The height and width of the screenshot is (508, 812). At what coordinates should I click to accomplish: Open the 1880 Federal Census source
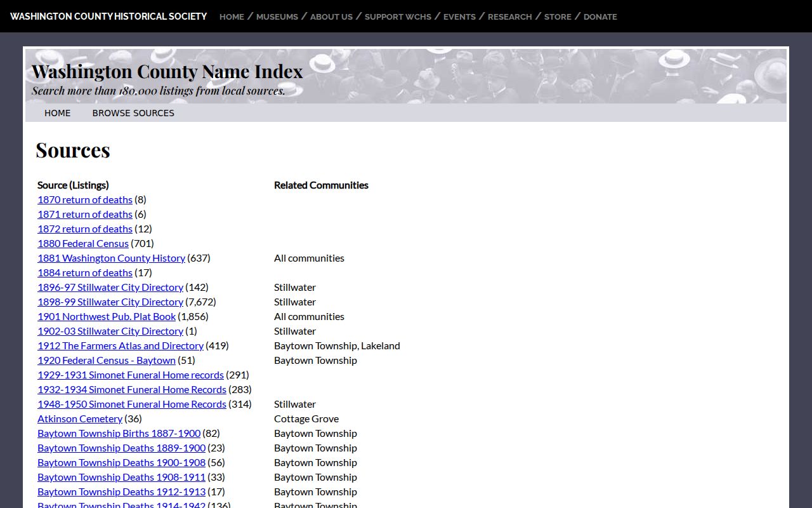(x=83, y=243)
